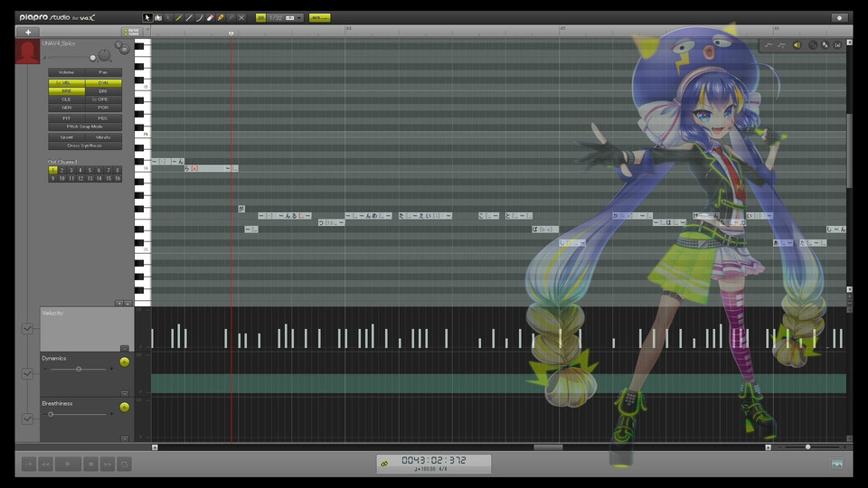Toggle the Velocity lane checkmark
The width and height of the screenshot is (868, 488).
(27, 329)
